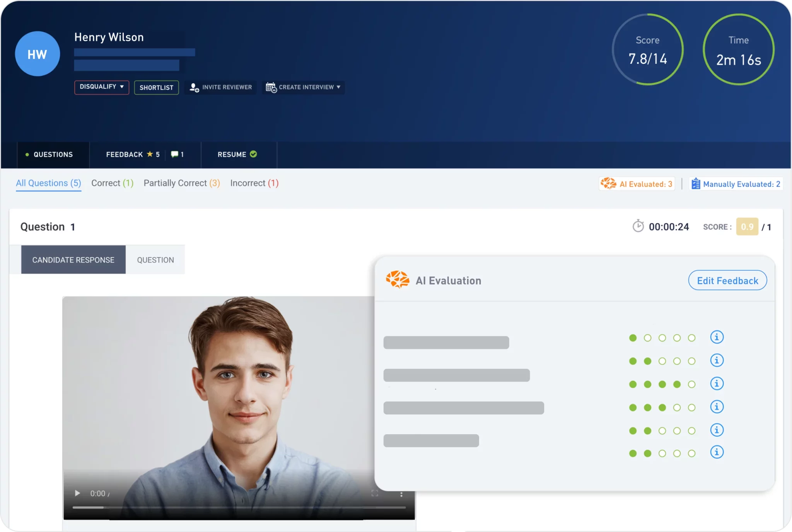Viewport: 792px width, 532px height.
Task: Click the info icon on last evaluation row
Action: coord(717,452)
